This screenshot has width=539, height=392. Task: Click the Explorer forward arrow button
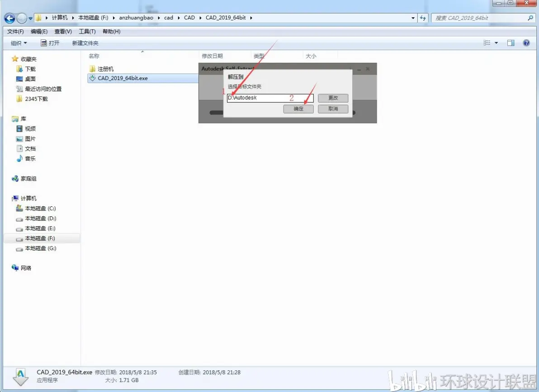pos(22,18)
